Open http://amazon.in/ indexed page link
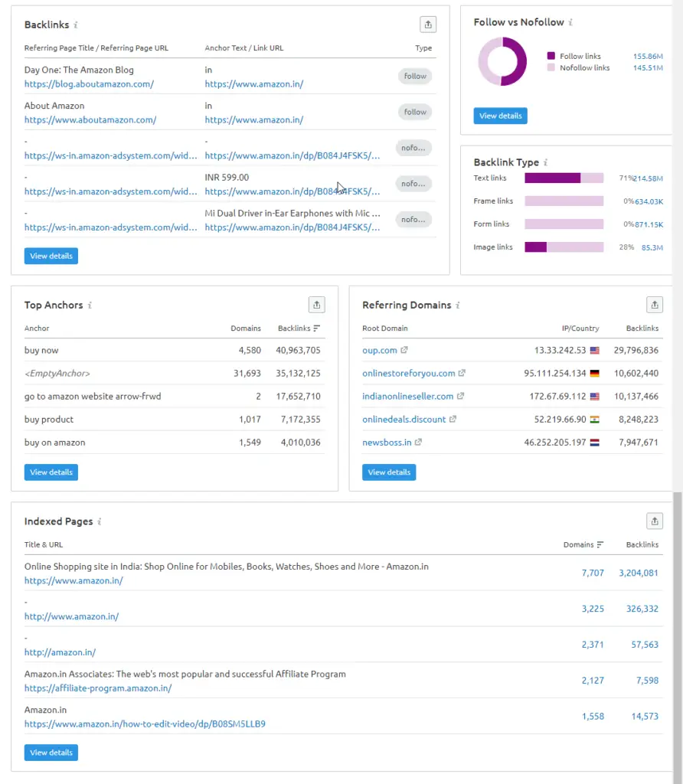683x784 pixels. click(x=60, y=652)
